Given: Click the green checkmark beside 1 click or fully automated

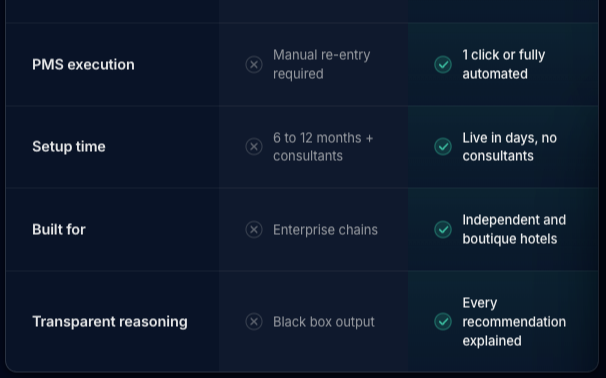Looking at the screenshot, I should (443, 65).
